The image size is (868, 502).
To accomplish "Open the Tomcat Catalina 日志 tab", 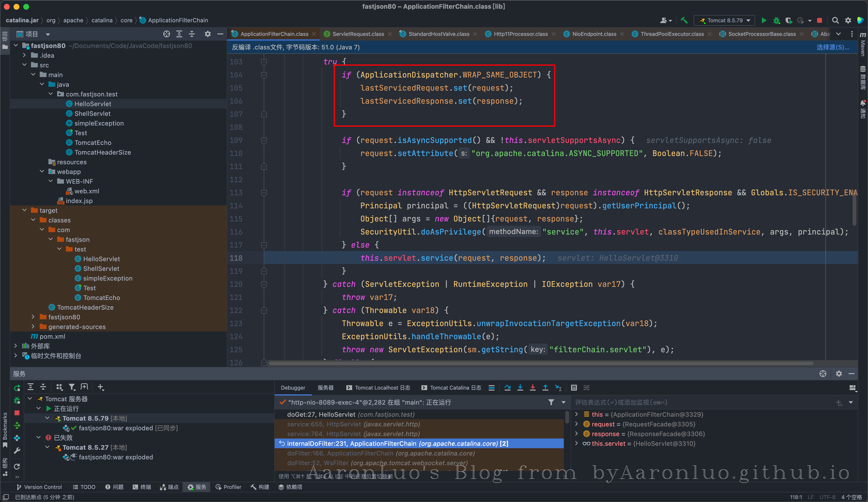I will [x=451, y=388].
